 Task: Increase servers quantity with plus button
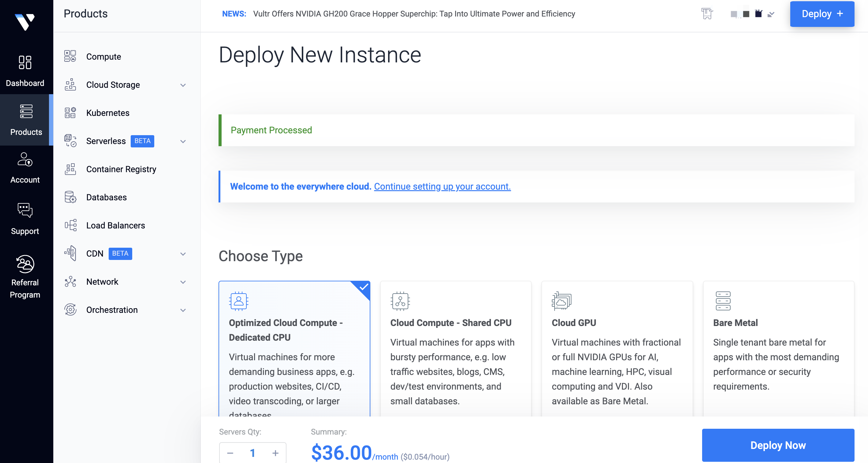coord(275,453)
